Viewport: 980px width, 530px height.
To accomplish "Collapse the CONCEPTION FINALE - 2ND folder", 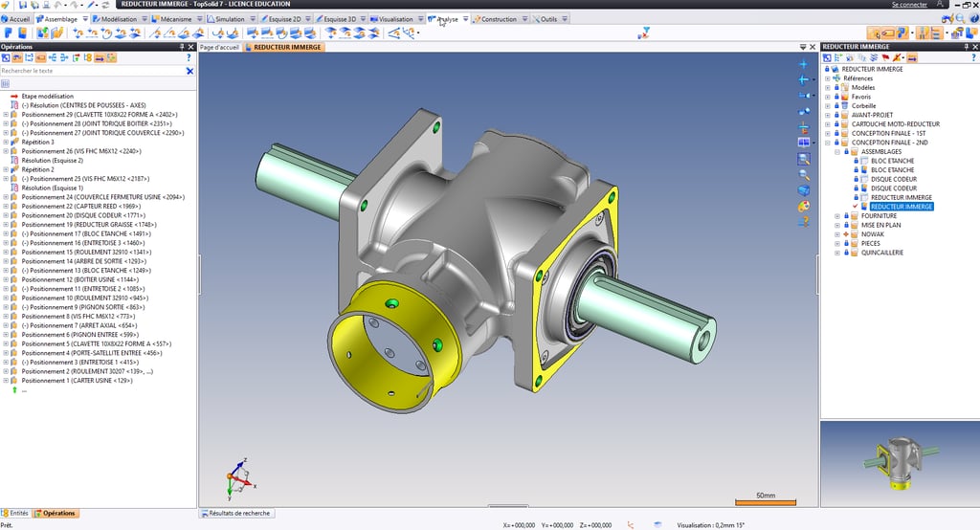I will click(x=828, y=143).
